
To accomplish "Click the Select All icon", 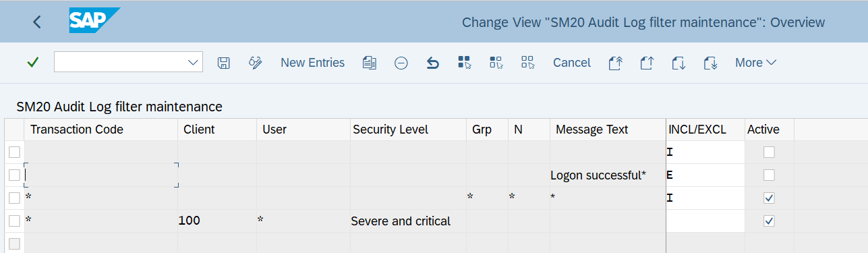I will coord(465,63).
